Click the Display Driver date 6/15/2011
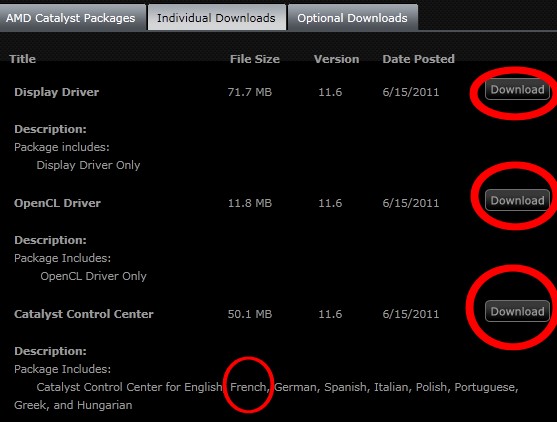This screenshot has width=557, height=422. pos(411,92)
